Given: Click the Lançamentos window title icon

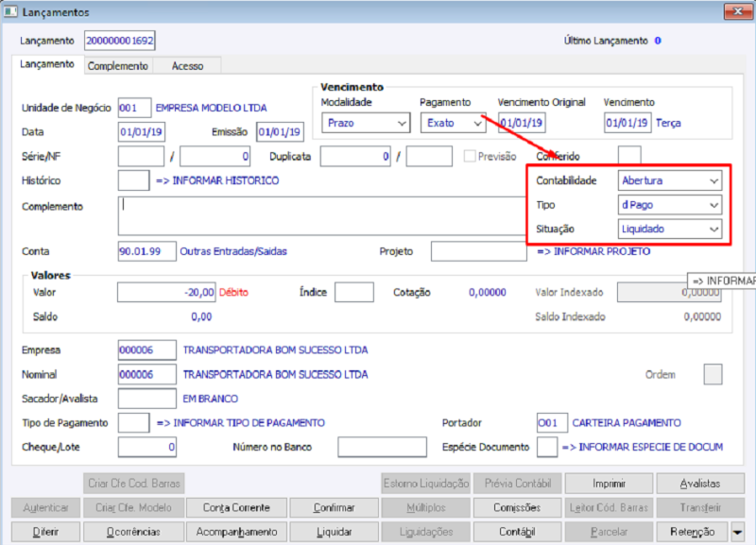Looking at the screenshot, I should point(10,11).
